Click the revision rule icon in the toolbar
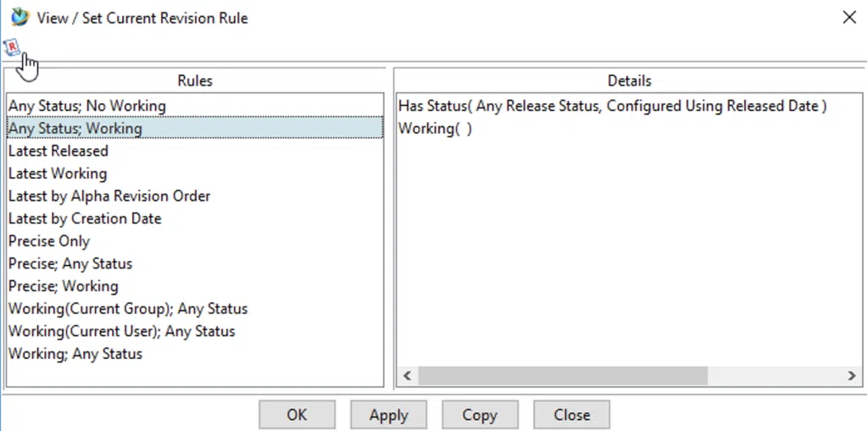868x431 pixels. (12, 47)
